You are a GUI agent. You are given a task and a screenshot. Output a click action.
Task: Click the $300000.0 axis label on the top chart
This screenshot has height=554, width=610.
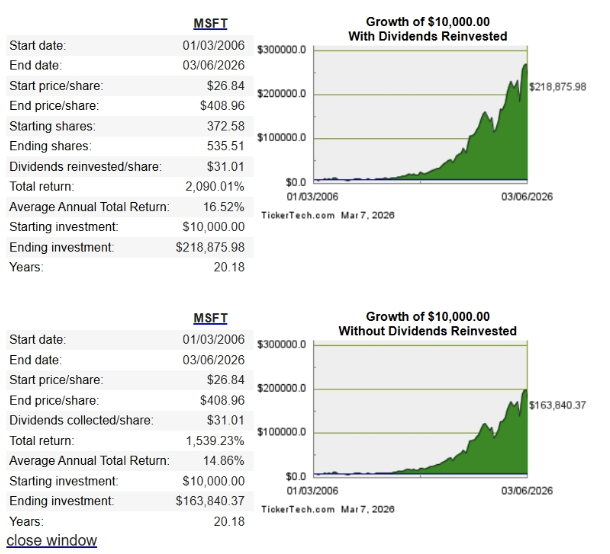(x=283, y=50)
